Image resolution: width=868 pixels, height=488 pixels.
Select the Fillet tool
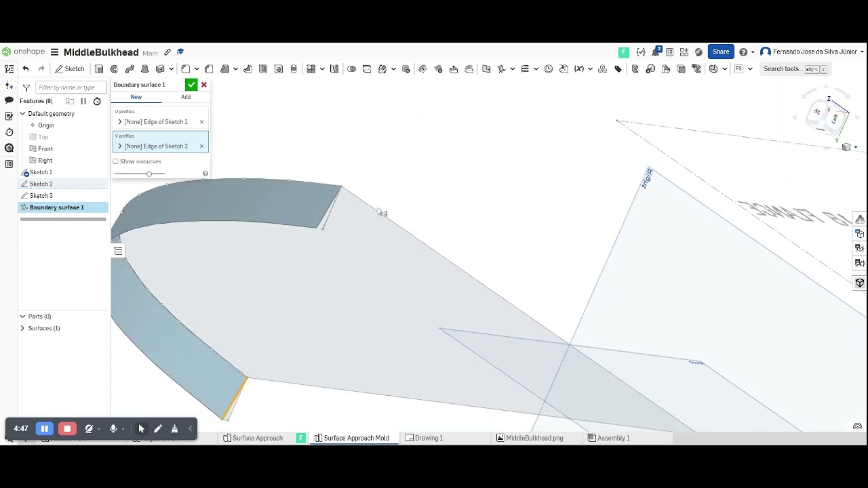(x=185, y=69)
